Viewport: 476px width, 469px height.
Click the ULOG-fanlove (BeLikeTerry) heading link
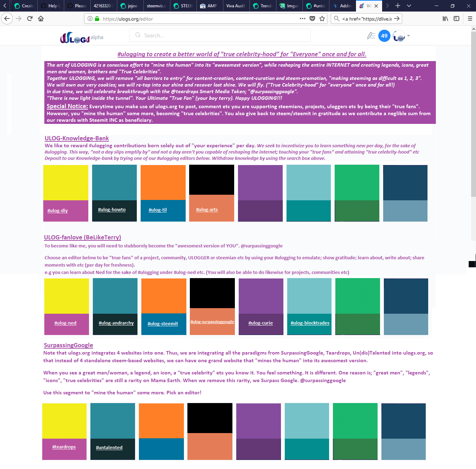click(83, 237)
